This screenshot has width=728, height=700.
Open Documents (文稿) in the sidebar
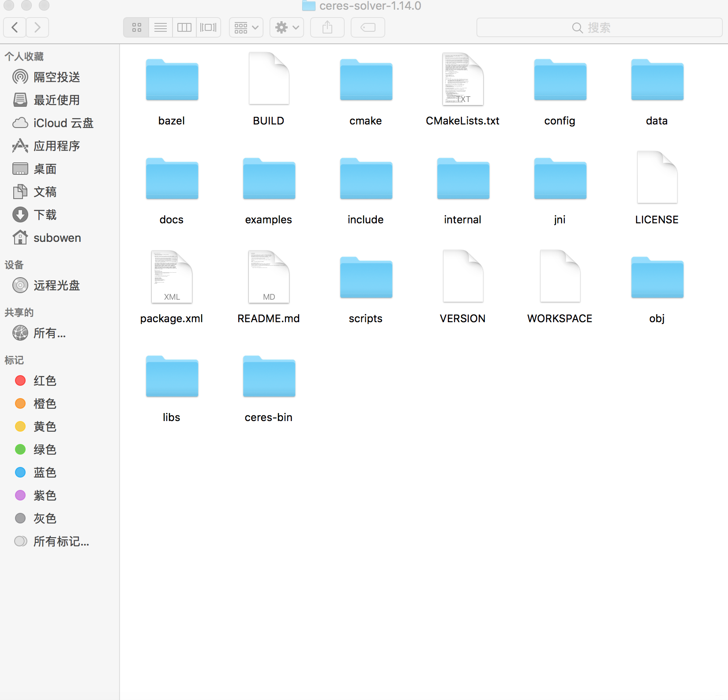coord(35,192)
